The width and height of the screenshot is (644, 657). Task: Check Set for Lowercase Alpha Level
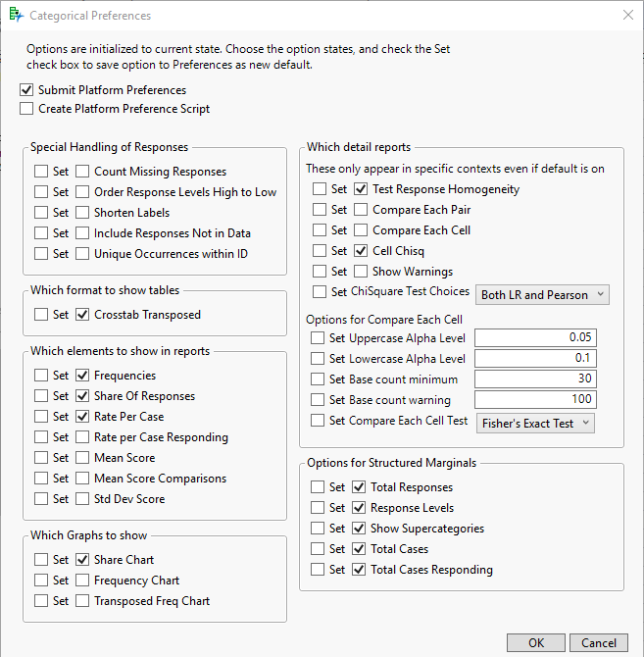317,359
